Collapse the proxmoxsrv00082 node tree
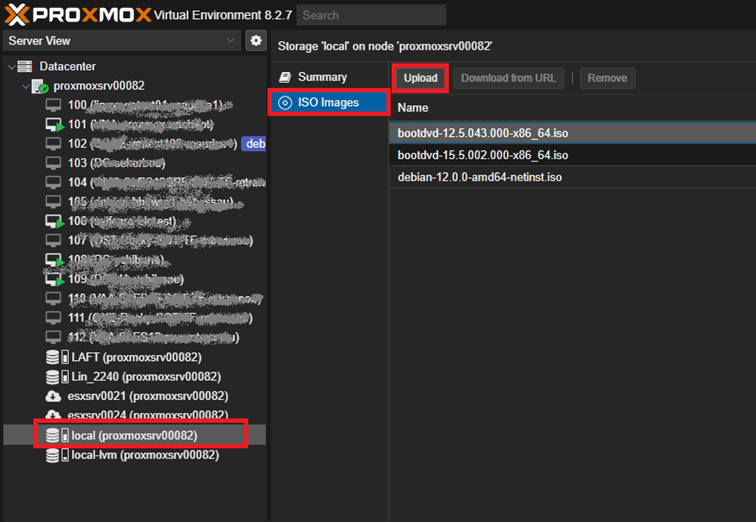The image size is (756, 523). [25, 87]
